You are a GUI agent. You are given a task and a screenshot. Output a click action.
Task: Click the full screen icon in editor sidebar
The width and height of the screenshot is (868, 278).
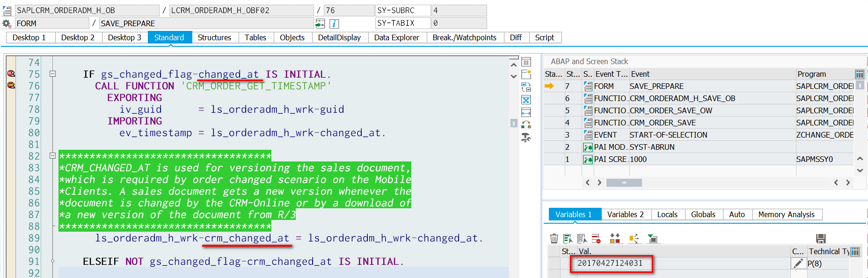526,100
